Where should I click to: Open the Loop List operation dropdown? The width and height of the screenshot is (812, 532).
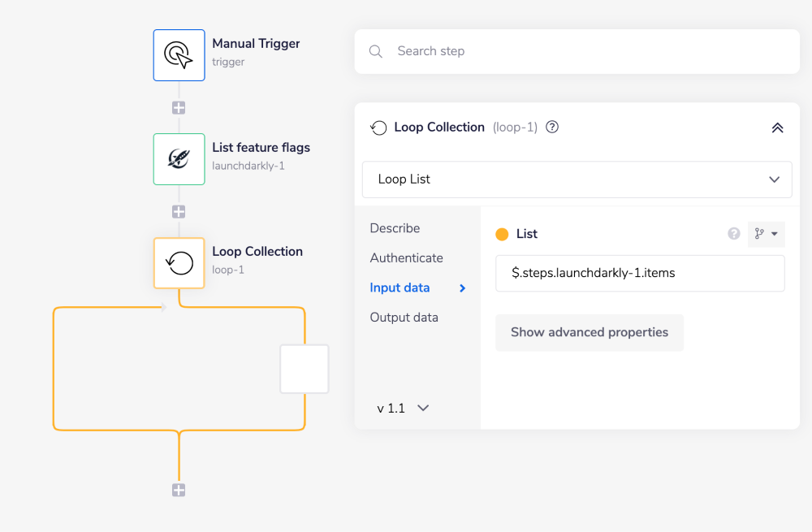[577, 179]
